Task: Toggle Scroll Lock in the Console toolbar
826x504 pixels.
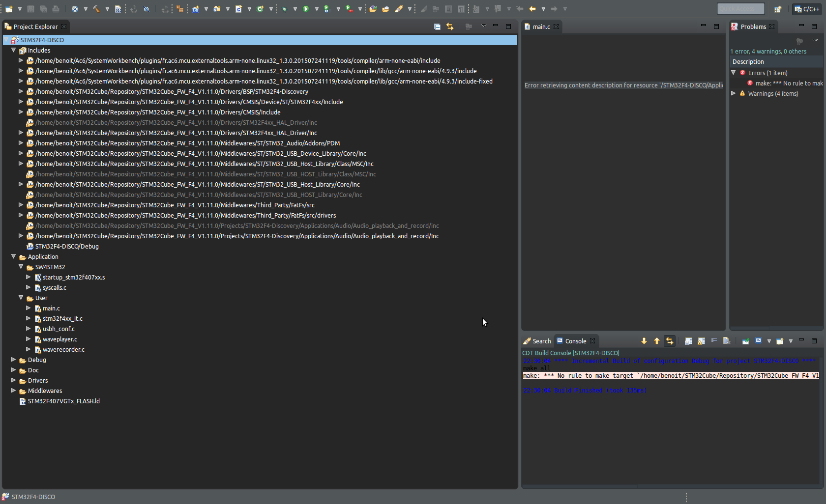Action: (x=701, y=341)
